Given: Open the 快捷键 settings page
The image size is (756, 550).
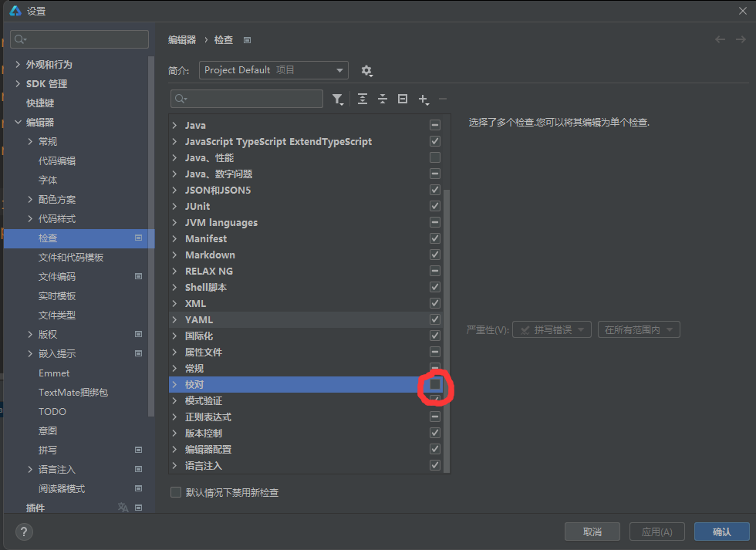Looking at the screenshot, I should coord(40,103).
